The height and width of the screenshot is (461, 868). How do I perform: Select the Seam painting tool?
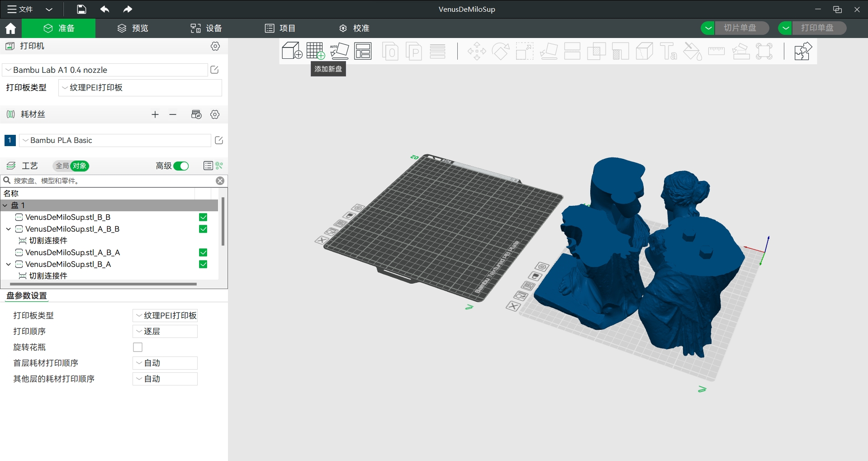(644, 51)
